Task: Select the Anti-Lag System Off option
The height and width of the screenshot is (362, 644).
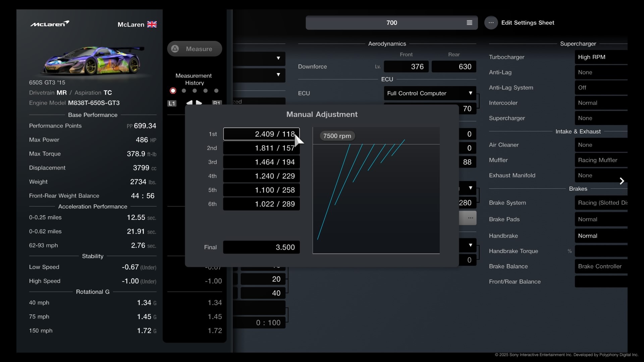Action: pos(601,87)
